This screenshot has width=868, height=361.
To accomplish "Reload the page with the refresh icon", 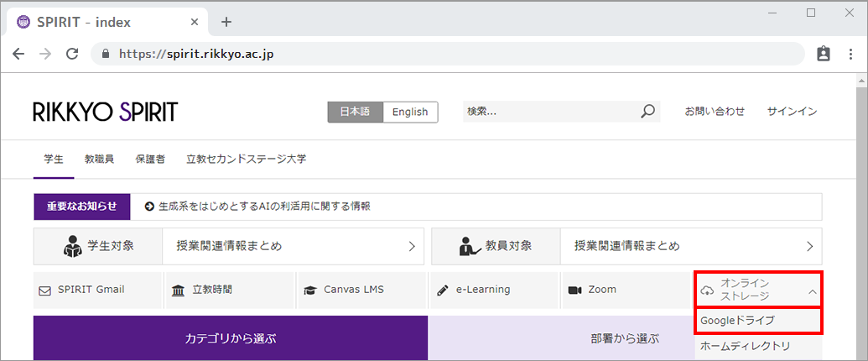I will click(x=72, y=54).
